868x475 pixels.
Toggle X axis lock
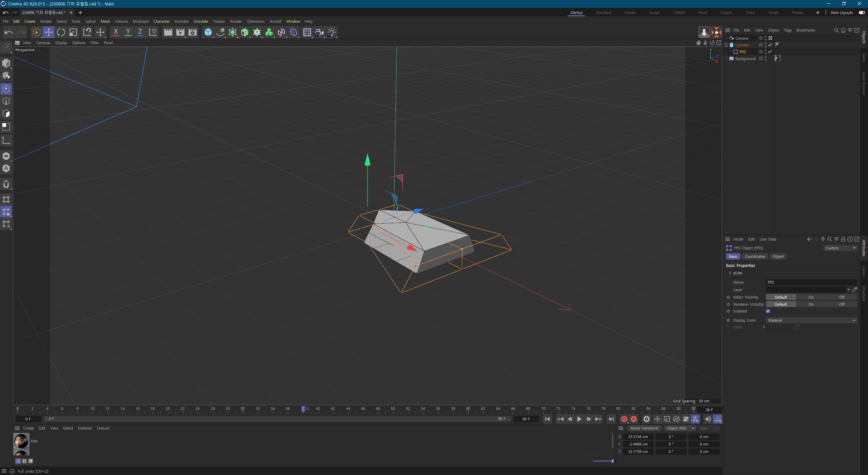116,32
